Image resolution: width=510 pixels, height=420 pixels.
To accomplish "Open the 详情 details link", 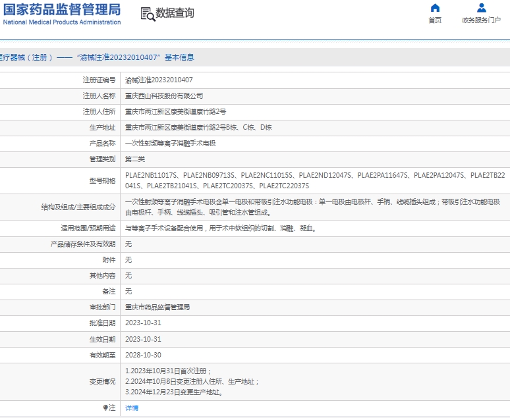I will 132,407.
